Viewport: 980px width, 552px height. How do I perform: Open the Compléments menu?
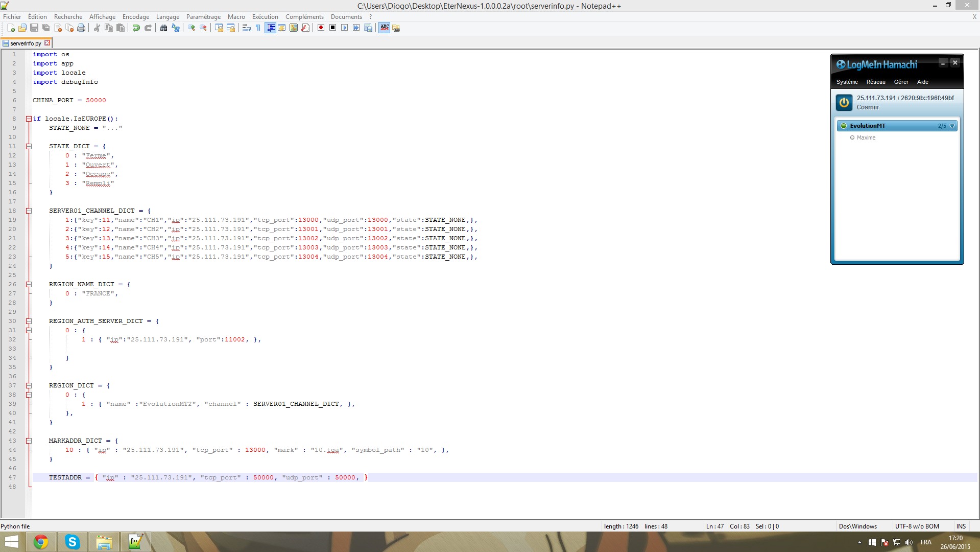(304, 17)
